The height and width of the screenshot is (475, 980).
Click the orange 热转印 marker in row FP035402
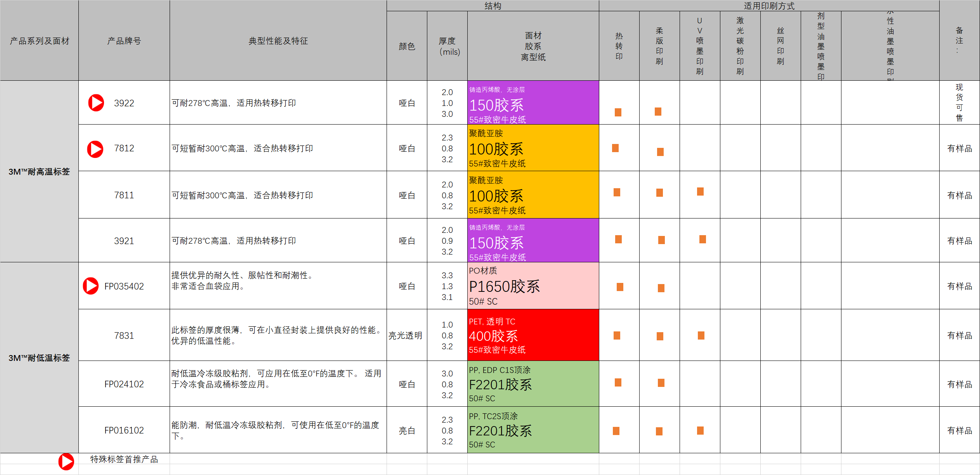[620, 287]
